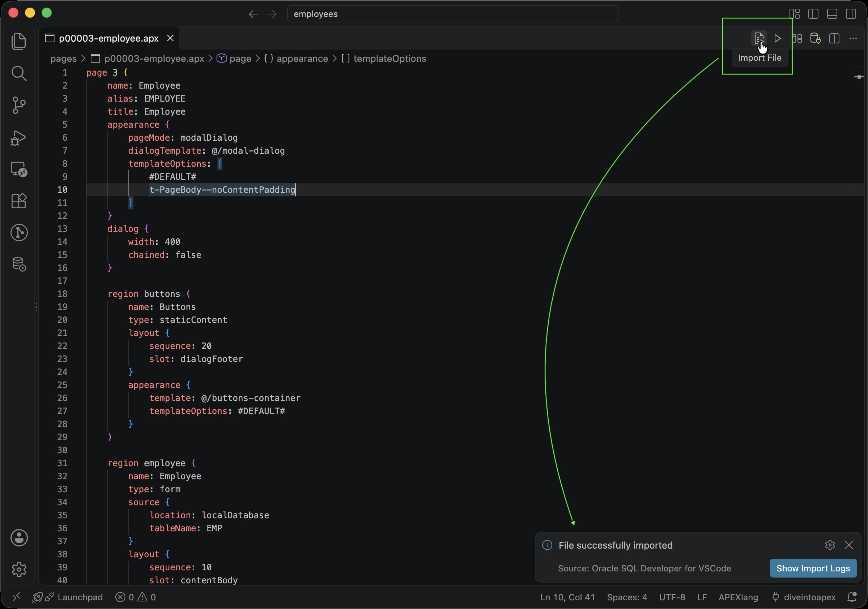This screenshot has width=868, height=609.
Task: Open the templateOptions breadcrumb segment
Action: click(x=384, y=59)
